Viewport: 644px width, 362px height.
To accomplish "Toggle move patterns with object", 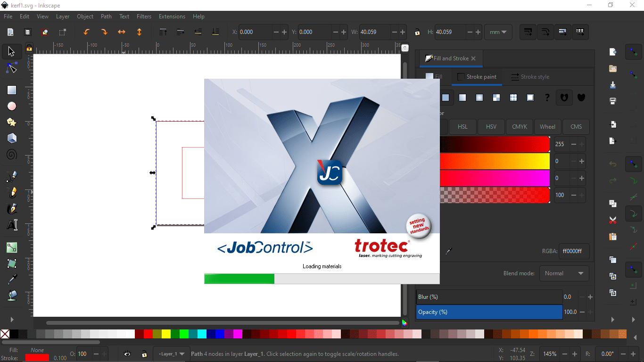I will pos(580,32).
